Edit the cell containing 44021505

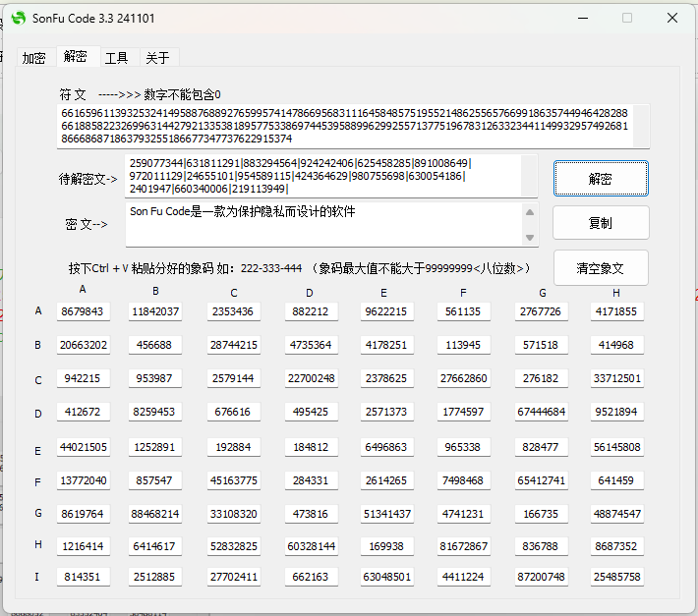pos(83,447)
